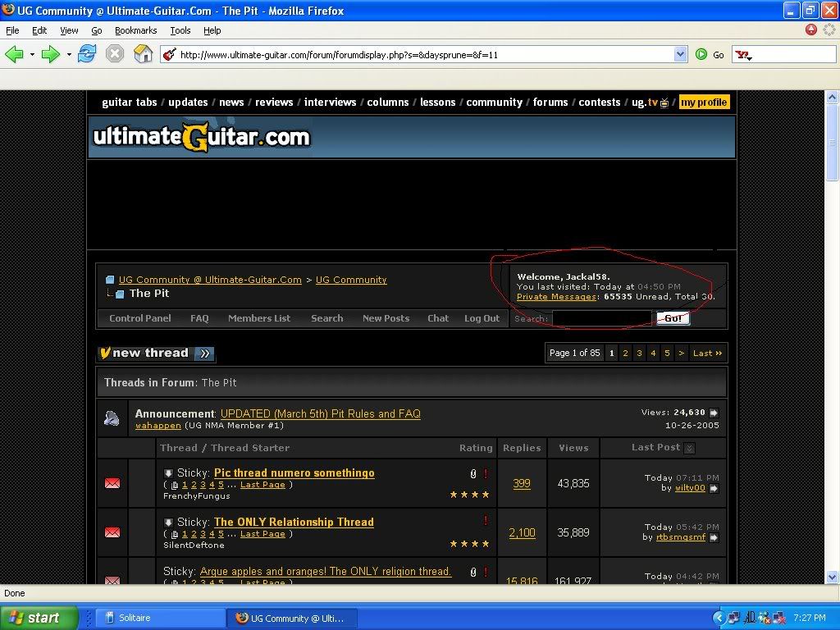
Task: Toggle Last Post sort order arrow
Action: 690,449
